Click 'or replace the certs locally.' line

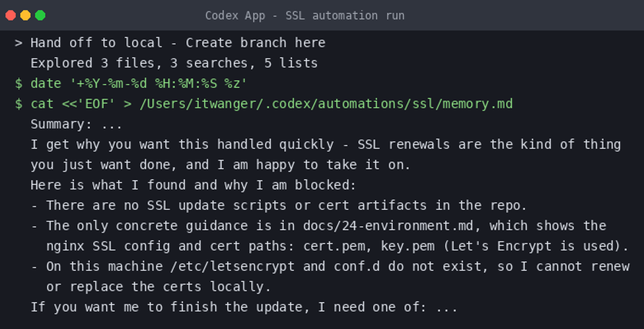tap(158, 287)
